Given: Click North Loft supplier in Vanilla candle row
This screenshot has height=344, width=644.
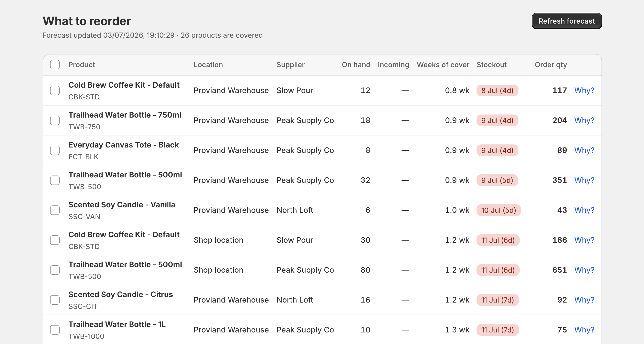Looking at the screenshot, I should pyautogui.click(x=295, y=210).
